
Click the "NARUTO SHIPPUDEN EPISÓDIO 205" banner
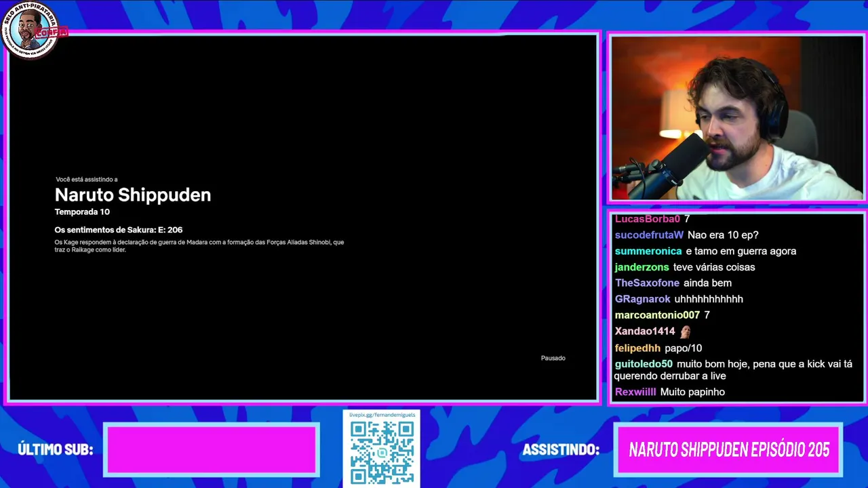[x=728, y=449]
